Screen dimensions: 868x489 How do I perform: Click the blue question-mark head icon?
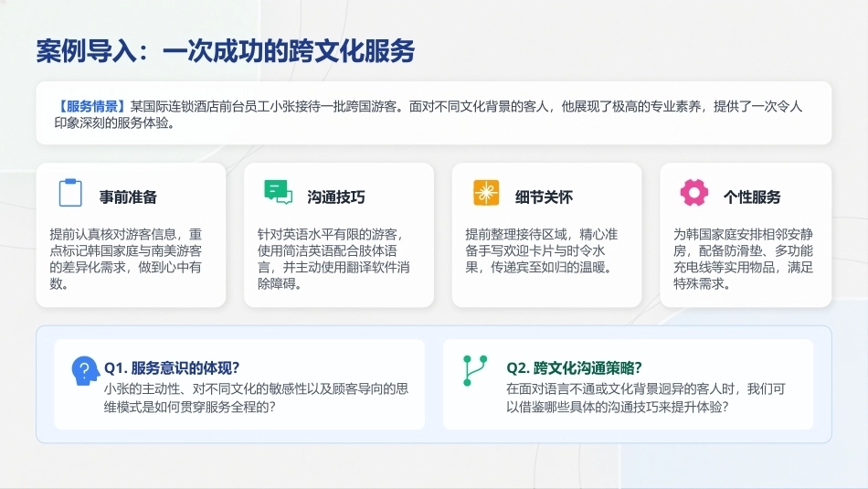pyautogui.click(x=85, y=370)
